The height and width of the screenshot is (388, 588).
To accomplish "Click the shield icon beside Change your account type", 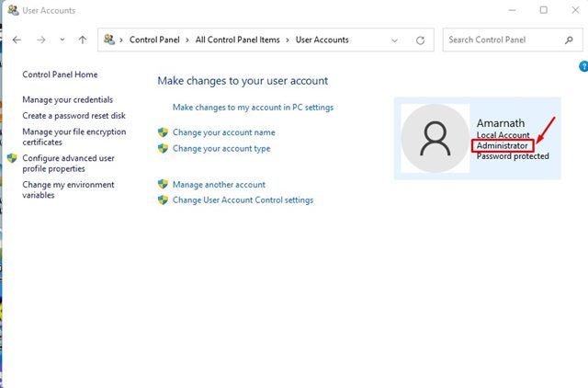I will [163, 148].
